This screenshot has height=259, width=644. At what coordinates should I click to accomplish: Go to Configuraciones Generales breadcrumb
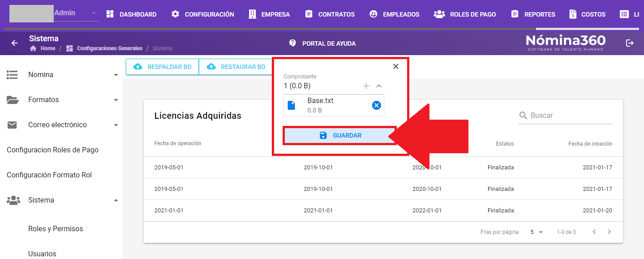(x=104, y=48)
